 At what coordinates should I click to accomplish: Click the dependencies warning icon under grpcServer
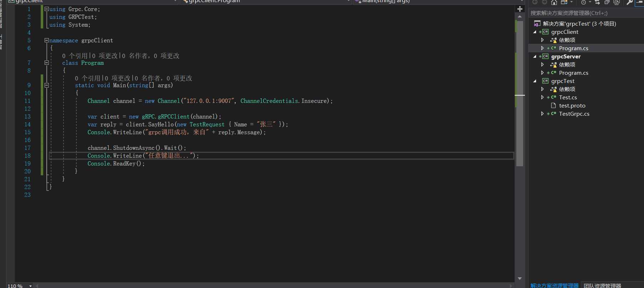pyautogui.click(x=553, y=65)
